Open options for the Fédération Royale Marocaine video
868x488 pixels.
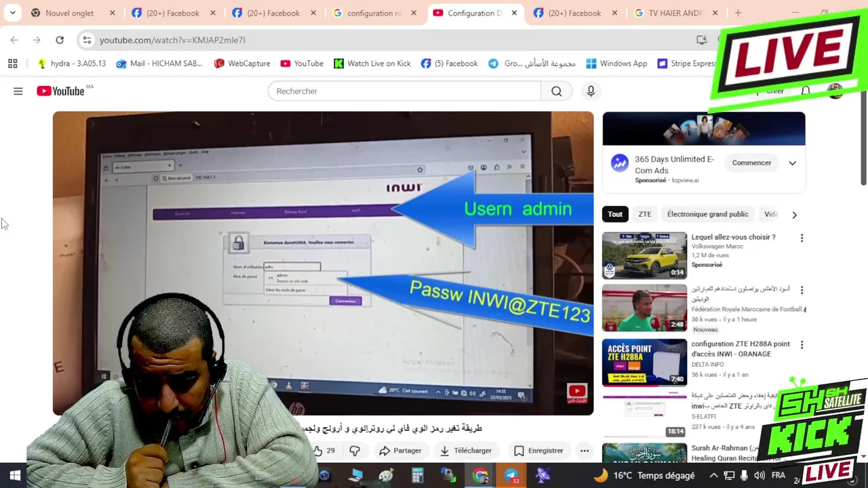[x=802, y=290]
